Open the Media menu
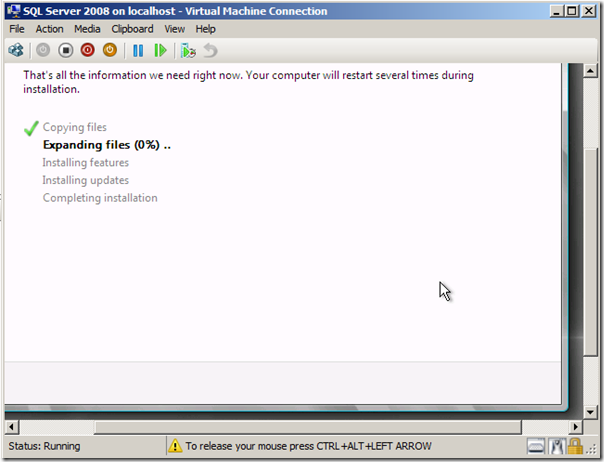This screenshot has height=462, width=604. [x=87, y=29]
